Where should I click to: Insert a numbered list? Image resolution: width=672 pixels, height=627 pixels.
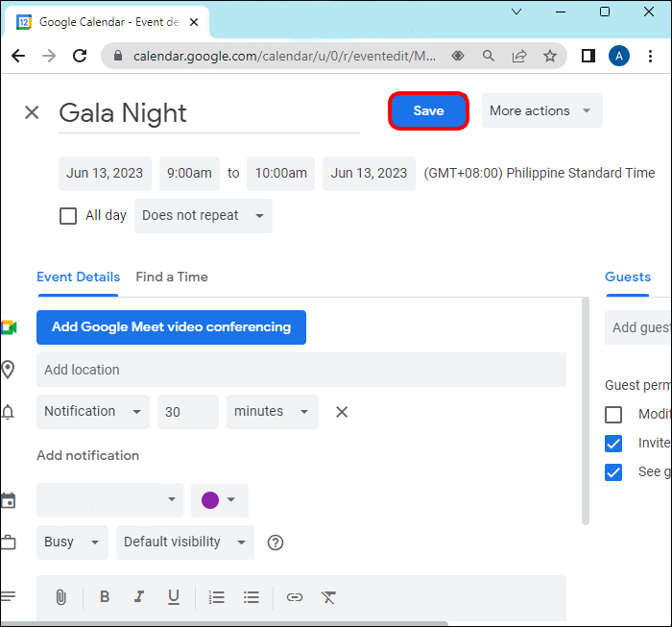coord(217,597)
